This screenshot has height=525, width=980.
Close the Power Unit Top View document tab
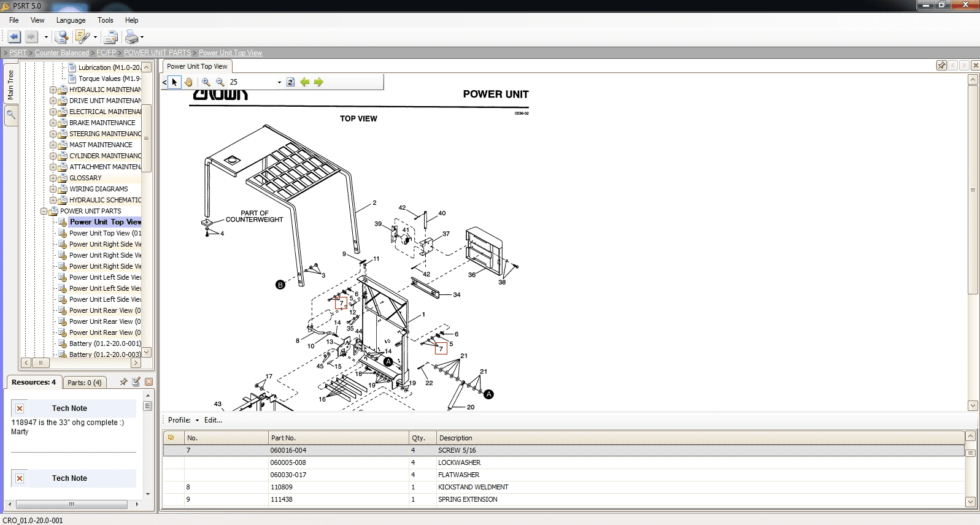pyautogui.click(x=975, y=65)
